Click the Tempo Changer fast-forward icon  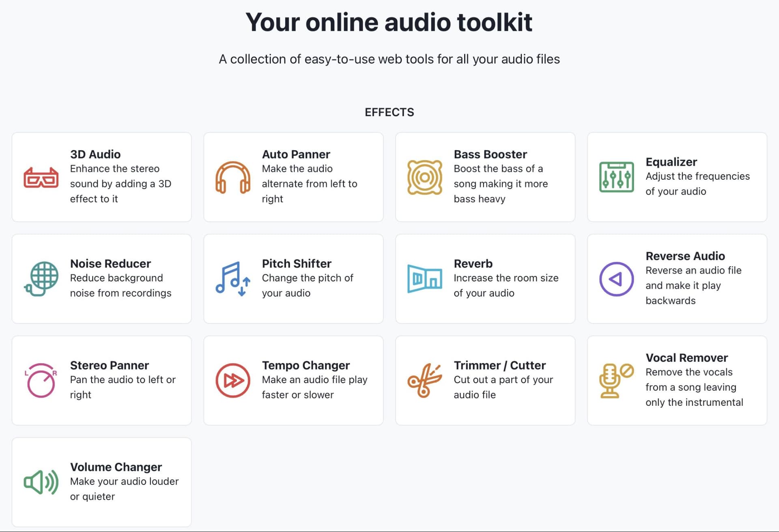coord(232,380)
